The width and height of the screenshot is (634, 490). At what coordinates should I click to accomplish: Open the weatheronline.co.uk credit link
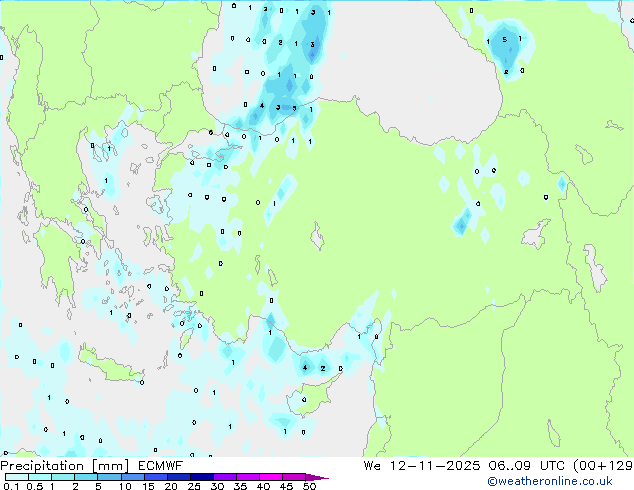(x=550, y=481)
